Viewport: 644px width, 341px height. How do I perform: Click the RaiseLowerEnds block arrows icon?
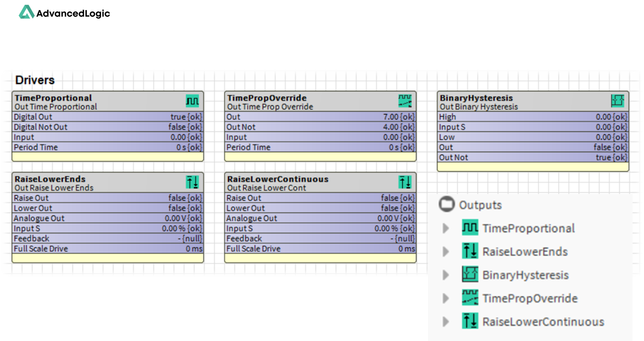[x=192, y=182]
